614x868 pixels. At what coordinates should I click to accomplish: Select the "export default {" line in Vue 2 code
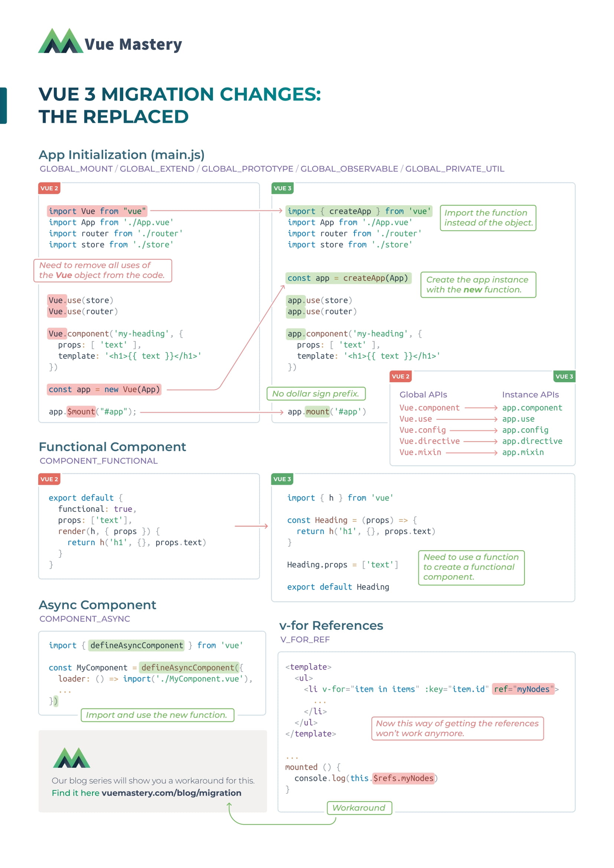coord(85,498)
